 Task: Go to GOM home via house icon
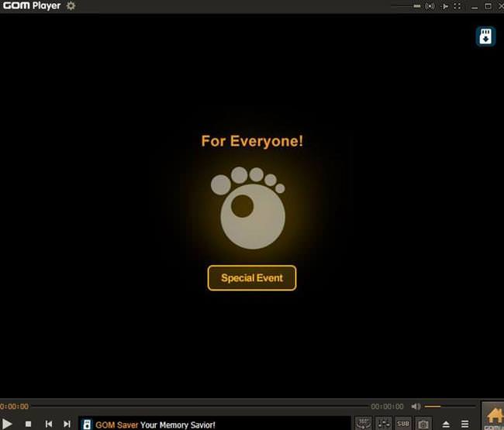(494, 417)
